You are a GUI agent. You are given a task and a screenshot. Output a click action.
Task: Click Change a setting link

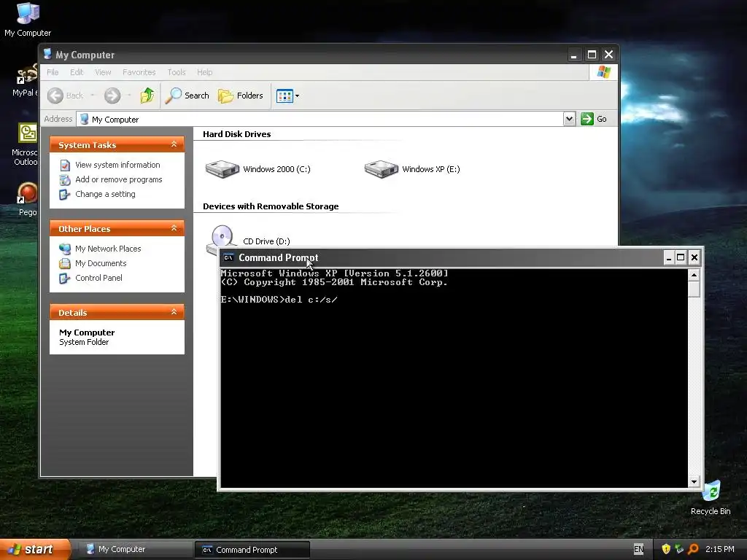[x=105, y=194]
